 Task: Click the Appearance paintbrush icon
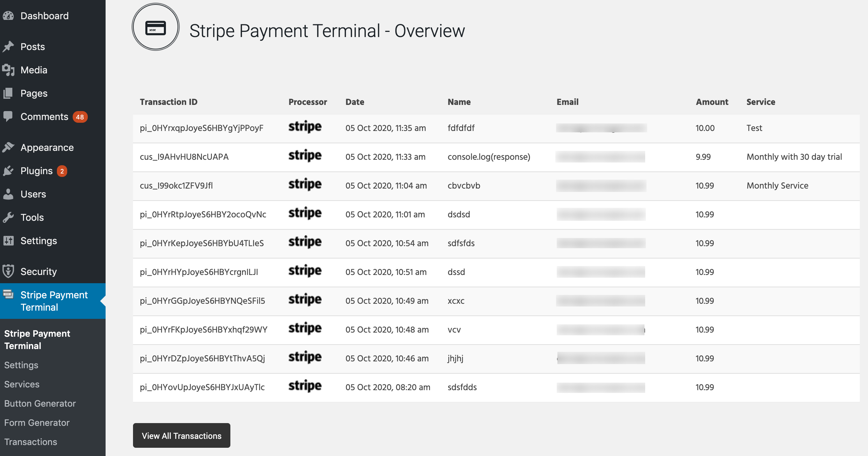pyautogui.click(x=8, y=147)
